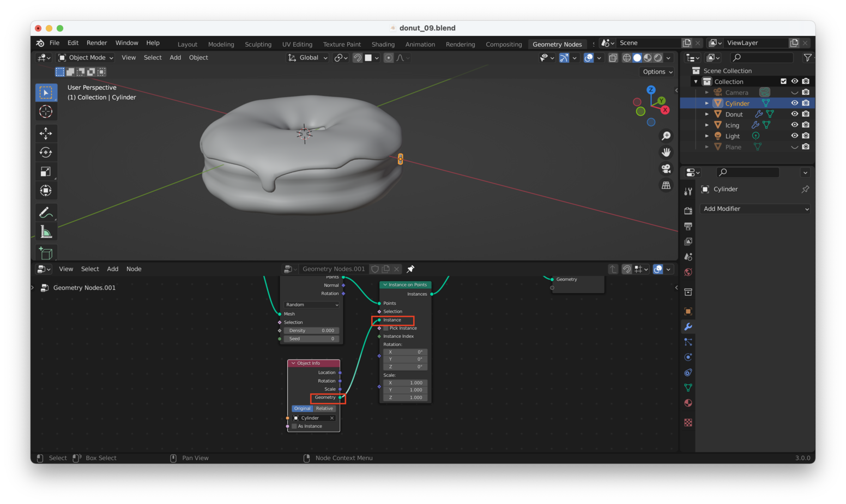Screen dimensions: 846x504
Task: Select the Scale tool
Action: [x=46, y=172]
